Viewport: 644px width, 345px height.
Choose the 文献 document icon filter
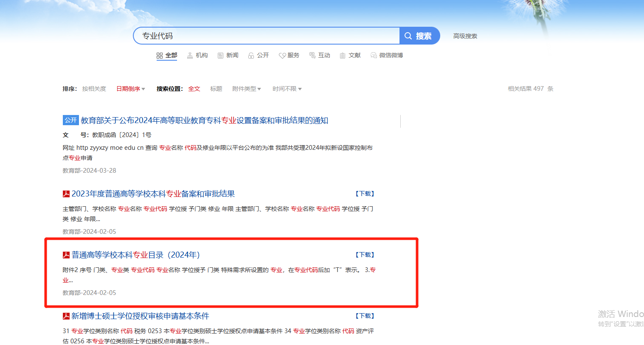click(350, 56)
